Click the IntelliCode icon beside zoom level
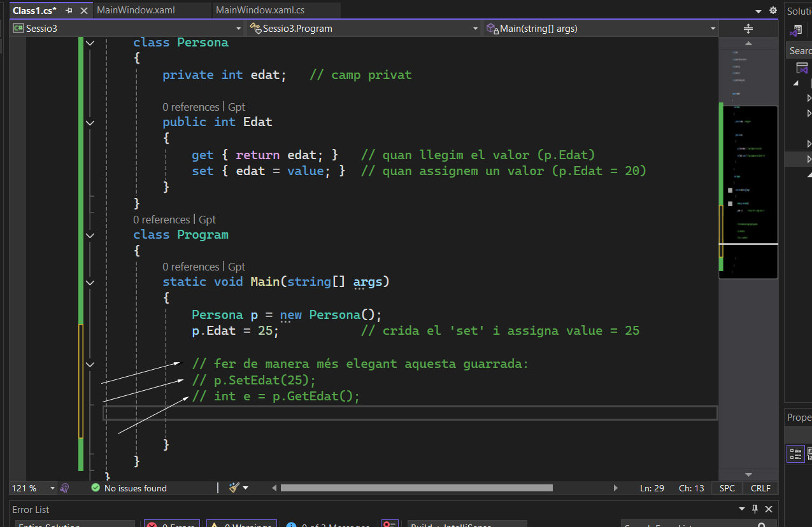This screenshot has height=527, width=812. [64, 488]
